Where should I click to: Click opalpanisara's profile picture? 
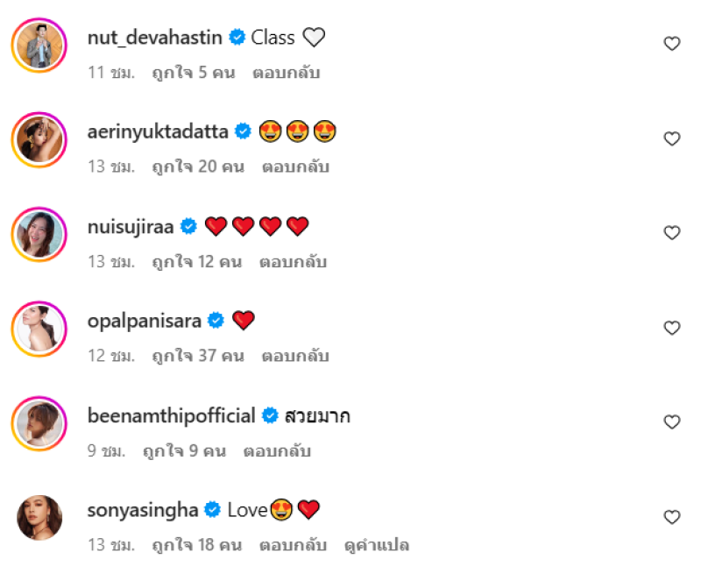[39, 329]
